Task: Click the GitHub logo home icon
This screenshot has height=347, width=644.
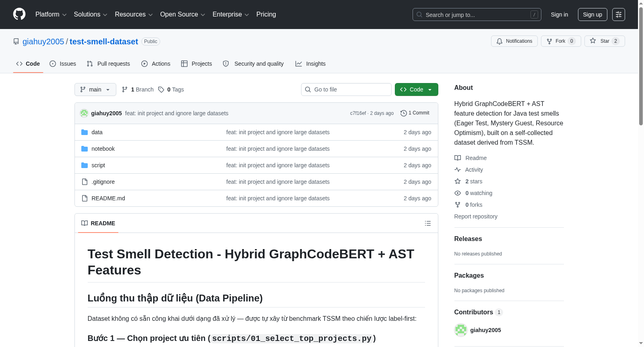Action: point(19,14)
